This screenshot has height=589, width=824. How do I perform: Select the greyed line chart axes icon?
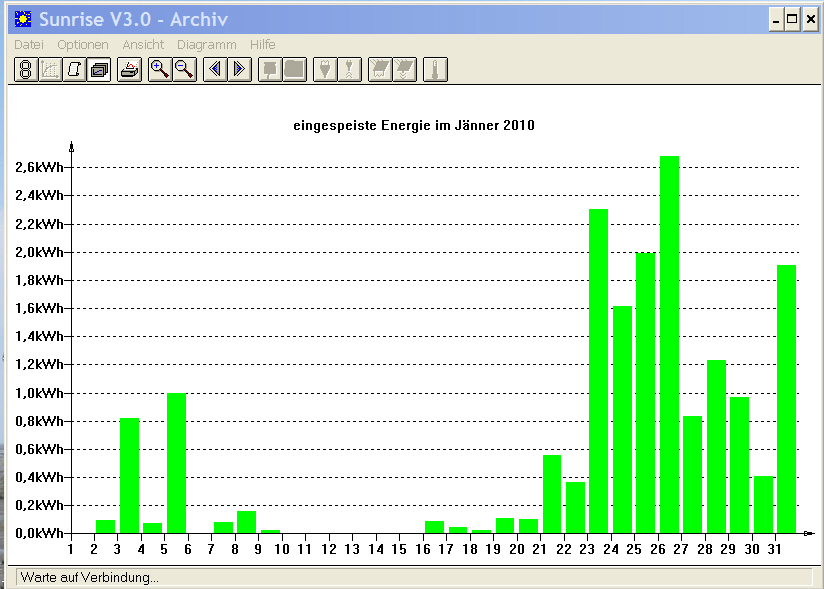click(50, 69)
